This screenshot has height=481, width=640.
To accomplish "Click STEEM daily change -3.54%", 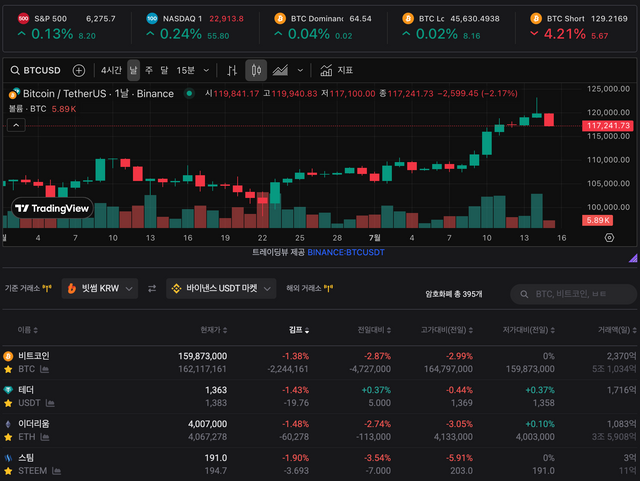I will click(377, 458).
